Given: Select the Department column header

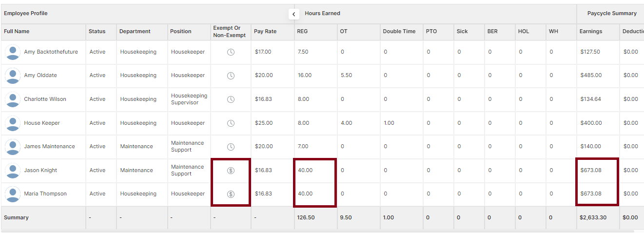Looking at the screenshot, I should [x=135, y=31].
